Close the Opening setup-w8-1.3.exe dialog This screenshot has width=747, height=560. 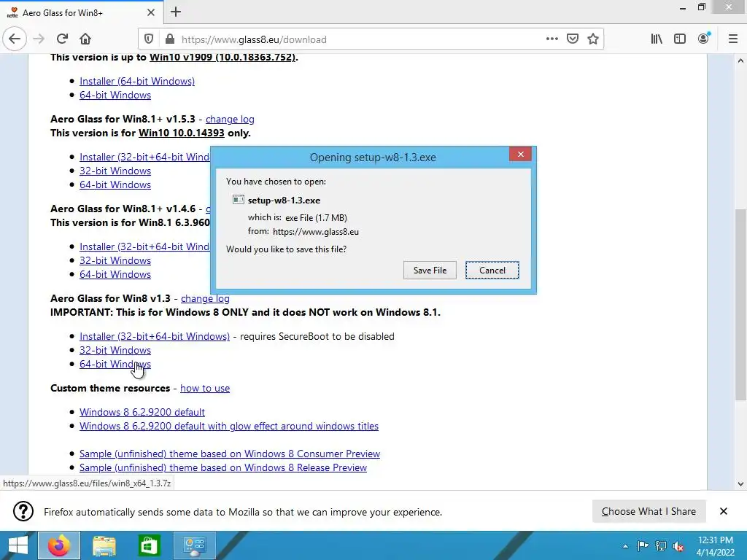(520, 154)
